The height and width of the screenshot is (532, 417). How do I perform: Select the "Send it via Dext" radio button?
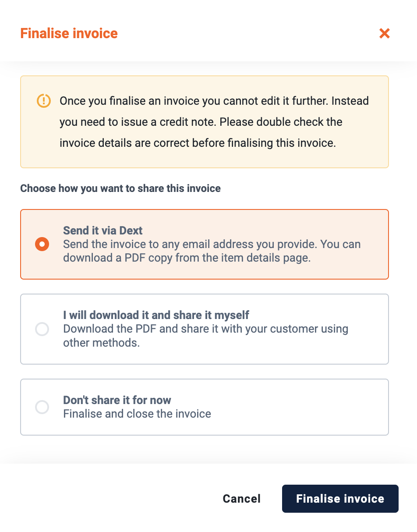click(42, 244)
